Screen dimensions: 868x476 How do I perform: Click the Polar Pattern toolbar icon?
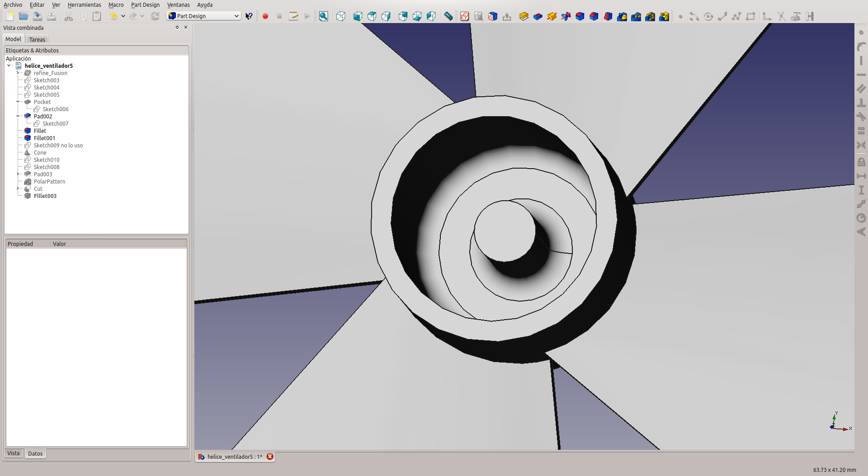tap(650, 16)
